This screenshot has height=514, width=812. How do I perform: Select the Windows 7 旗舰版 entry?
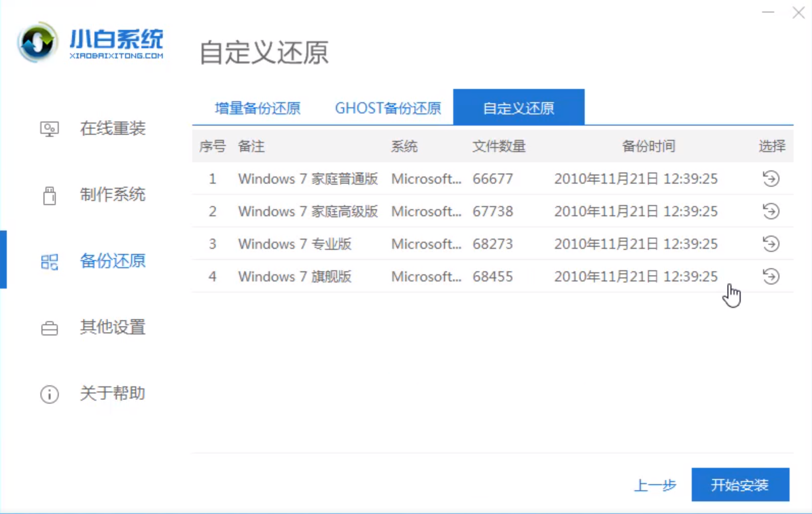(x=295, y=276)
